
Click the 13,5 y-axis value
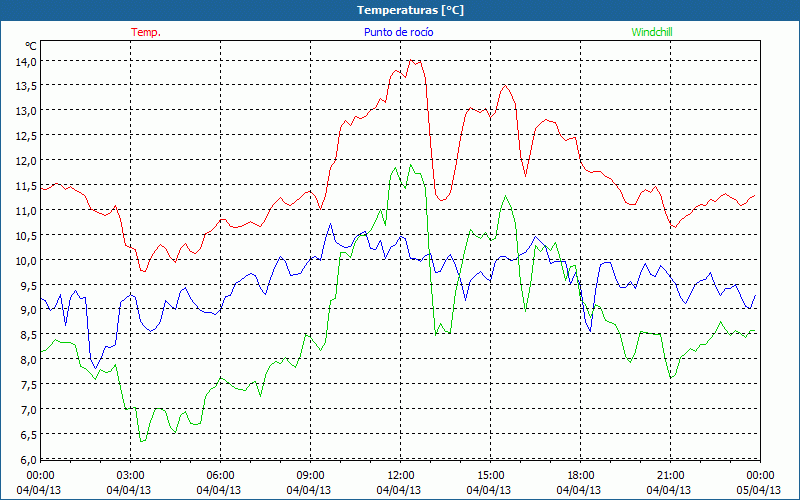point(27,86)
